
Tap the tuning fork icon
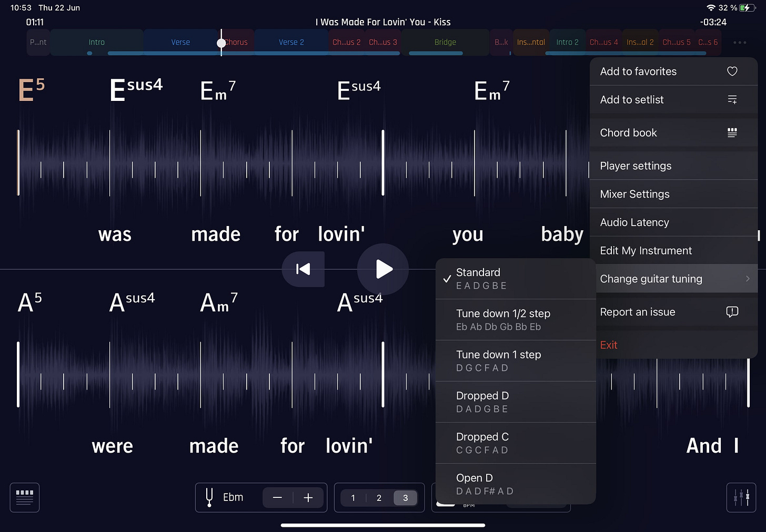coord(209,497)
